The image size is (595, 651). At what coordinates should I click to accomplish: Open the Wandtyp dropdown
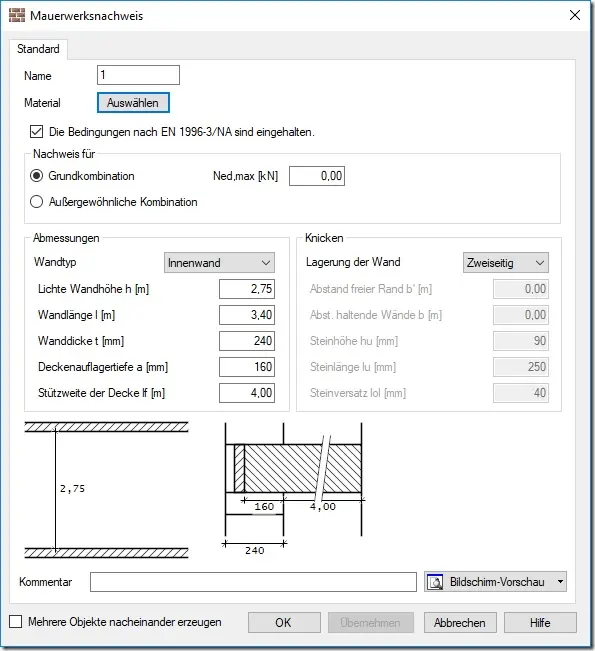tap(219, 263)
